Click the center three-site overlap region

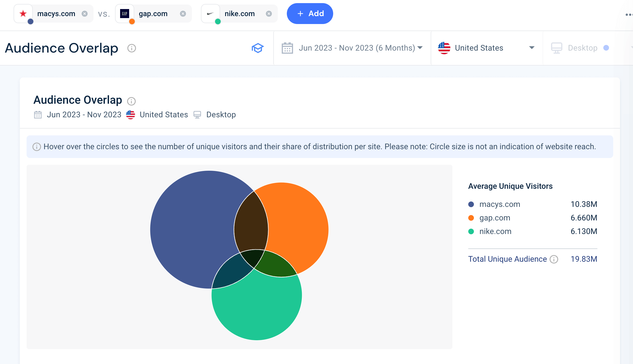click(x=253, y=257)
